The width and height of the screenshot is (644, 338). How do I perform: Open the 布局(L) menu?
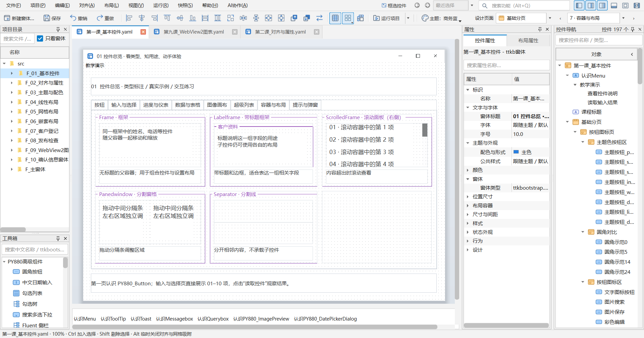pos(111,5)
